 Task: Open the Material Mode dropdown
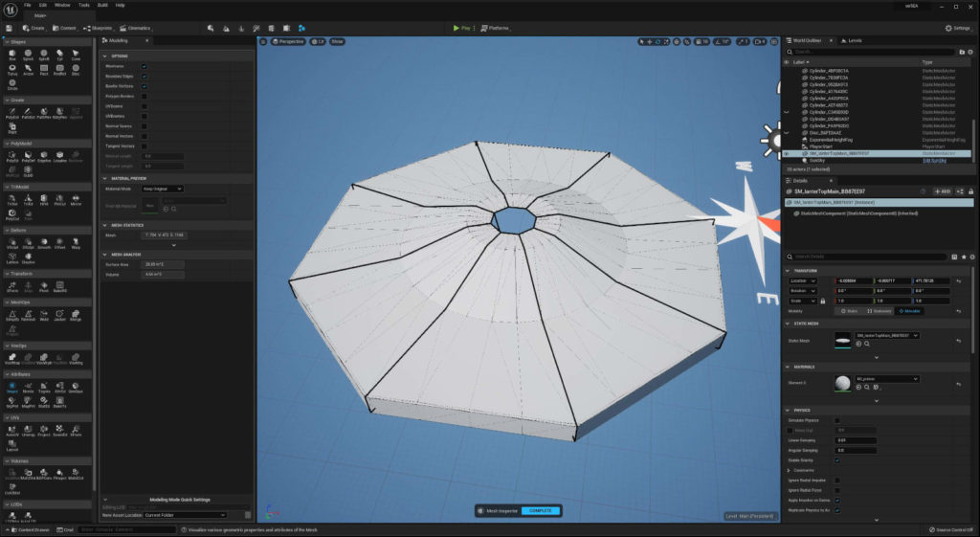[x=163, y=189]
